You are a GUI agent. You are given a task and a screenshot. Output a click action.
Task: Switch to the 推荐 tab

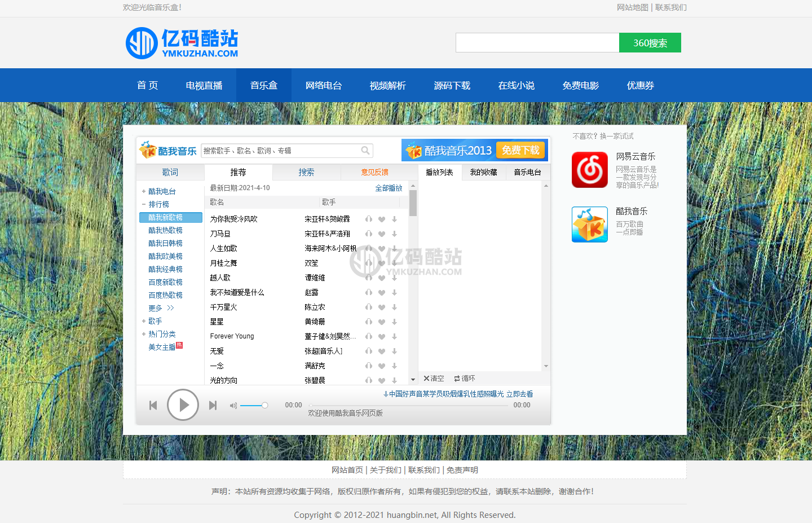coord(239,172)
